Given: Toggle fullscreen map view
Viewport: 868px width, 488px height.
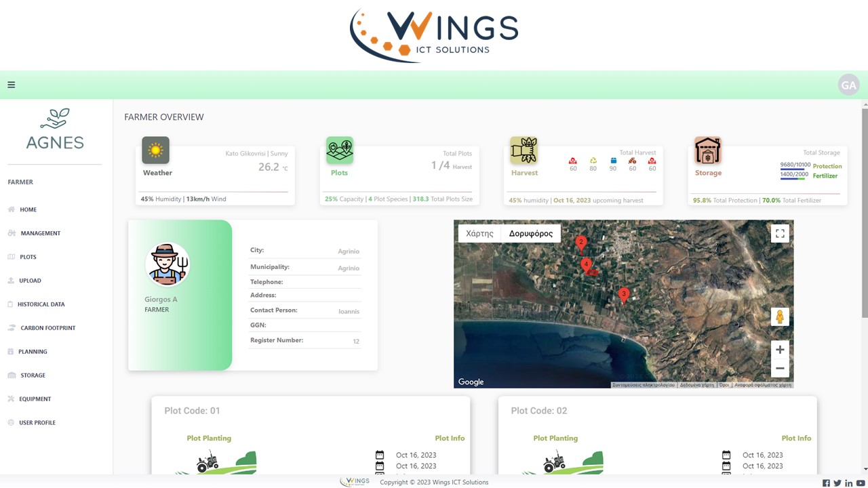Looking at the screenshot, I should pyautogui.click(x=780, y=233).
